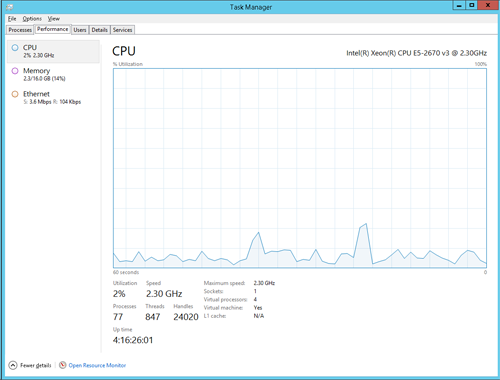Click the % Utilization graph label

coord(128,64)
